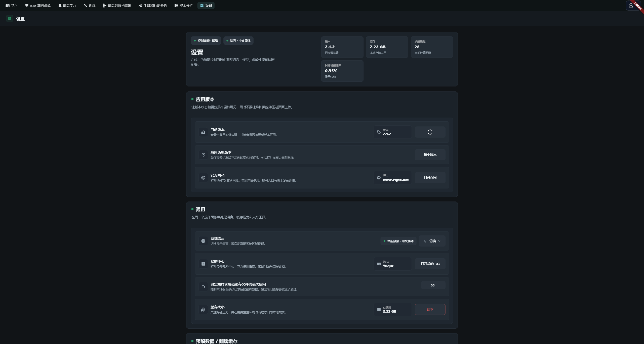Image resolution: width=644 pixels, height=344 pixels.
Task: Click the www.rtgto.net URL text
Action: tap(395, 180)
